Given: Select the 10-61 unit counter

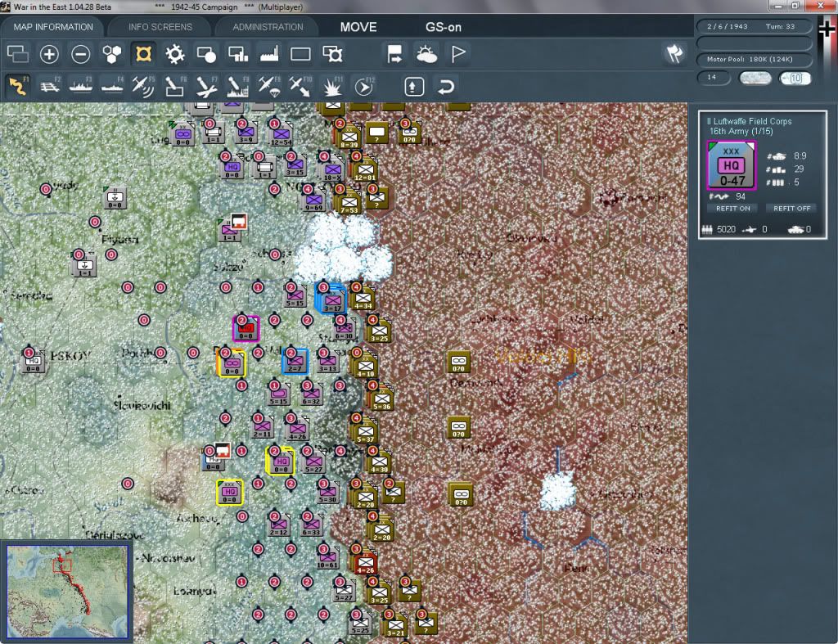Looking at the screenshot, I should point(327,559).
